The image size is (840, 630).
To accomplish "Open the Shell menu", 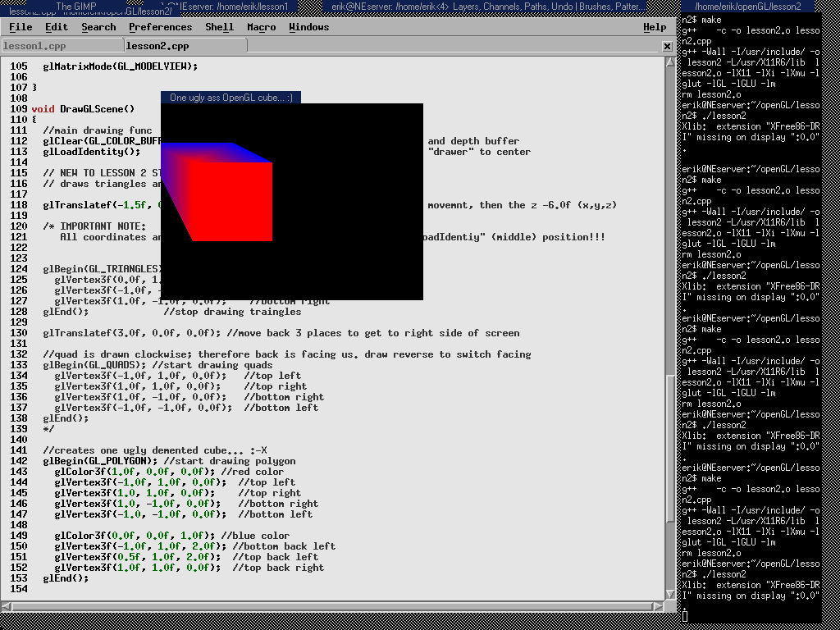I will point(219,27).
